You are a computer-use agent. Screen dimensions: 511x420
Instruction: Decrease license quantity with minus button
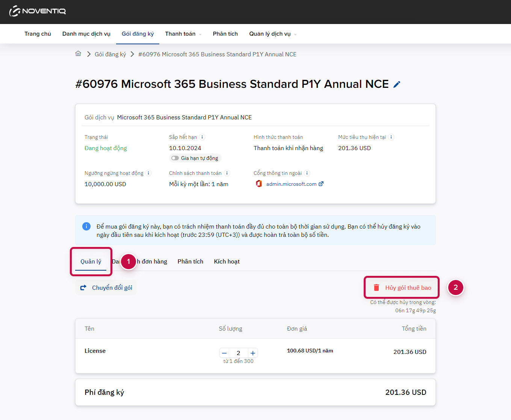(224, 353)
